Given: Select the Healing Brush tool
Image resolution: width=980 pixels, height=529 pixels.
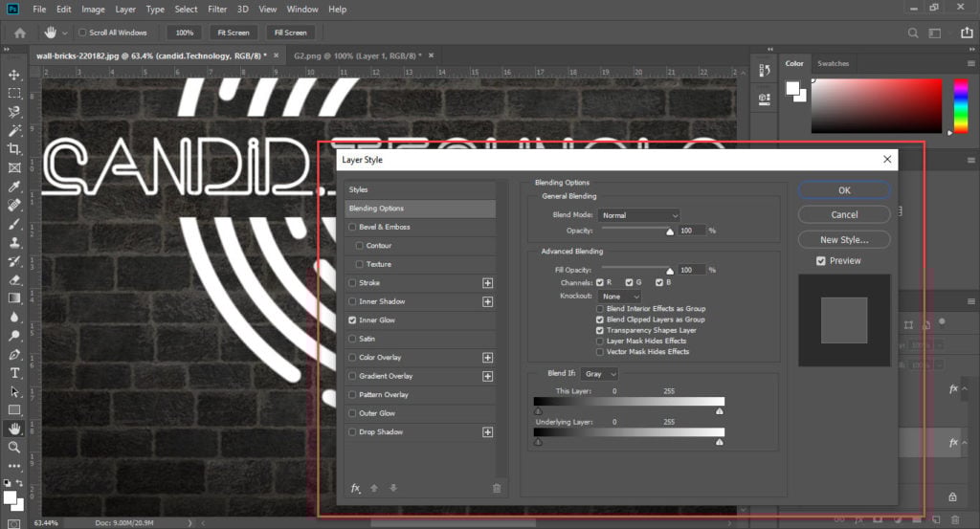Looking at the screenshot, I should click(x=13, y=205).
